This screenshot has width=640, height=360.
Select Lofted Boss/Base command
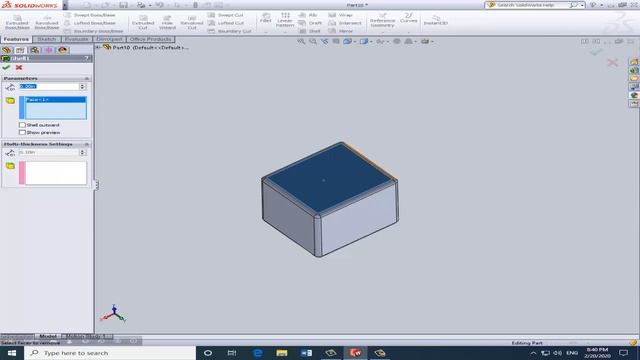(90, 23)
